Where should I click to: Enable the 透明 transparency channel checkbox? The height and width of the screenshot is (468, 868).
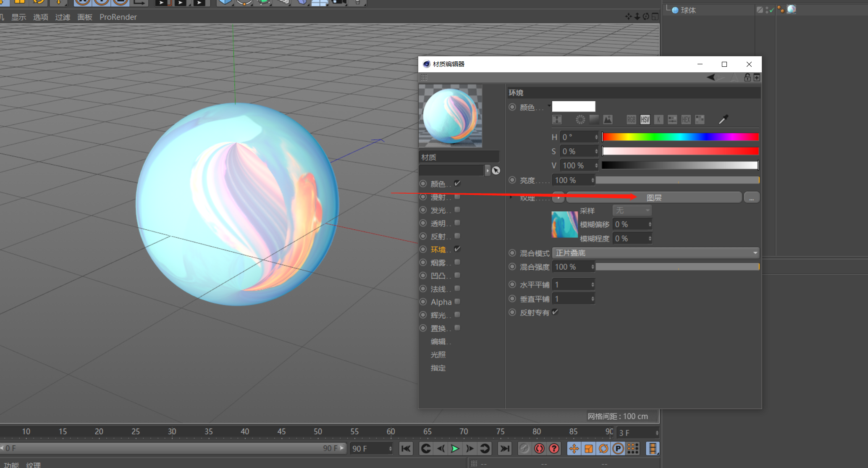click(457, 223)
